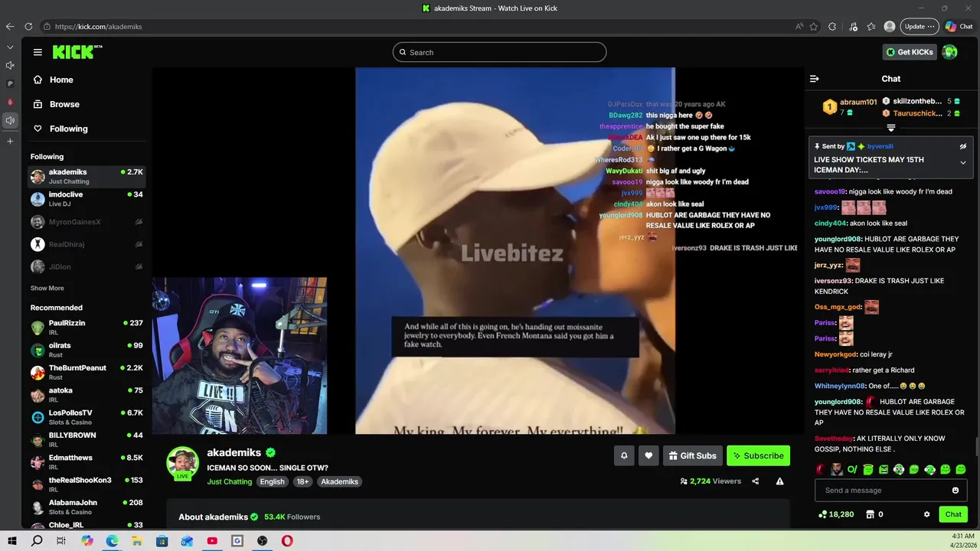The image size is (980, 551).
Task: Open the recommended AlabamaJohn channel
Action: tap(87, 507)
